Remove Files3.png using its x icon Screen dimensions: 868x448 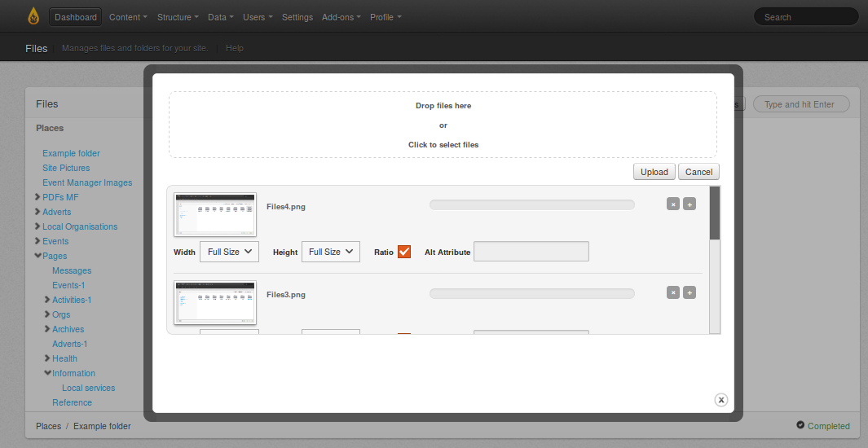[x=672, y=292]
